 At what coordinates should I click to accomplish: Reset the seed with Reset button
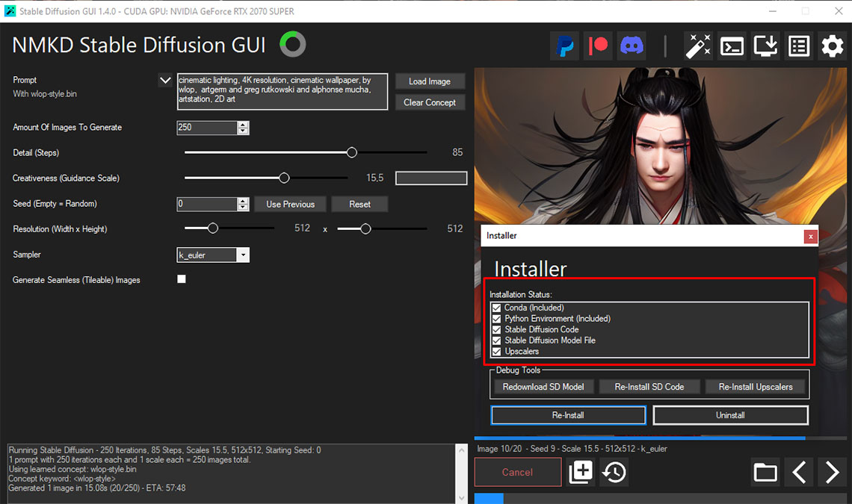click(x=359, y=204)
